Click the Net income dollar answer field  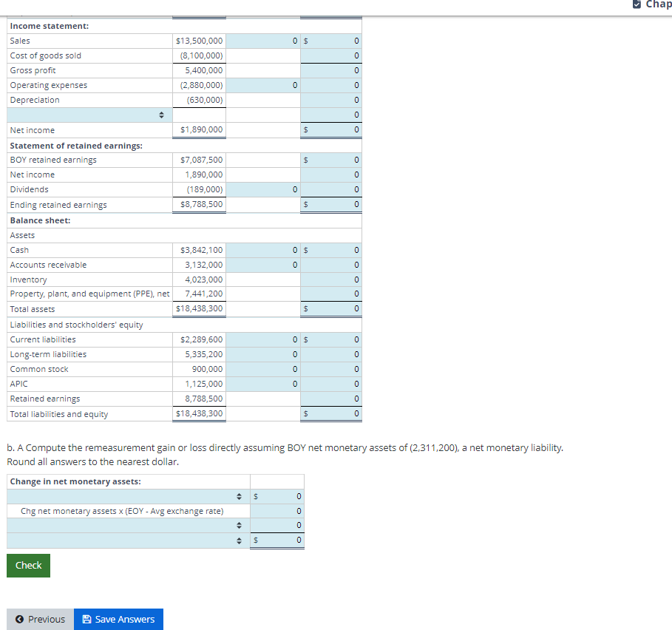point(331,130)
